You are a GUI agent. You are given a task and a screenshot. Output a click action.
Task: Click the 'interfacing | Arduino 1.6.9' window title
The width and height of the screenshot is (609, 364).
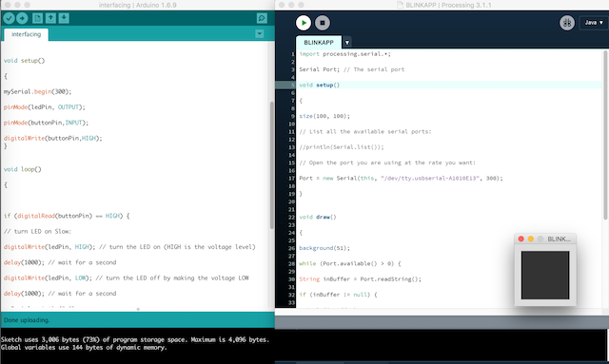pos(137,5)
